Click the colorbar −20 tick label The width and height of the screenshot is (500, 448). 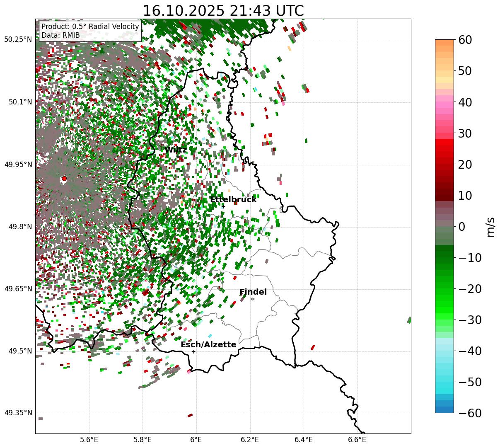click(470, 289)
